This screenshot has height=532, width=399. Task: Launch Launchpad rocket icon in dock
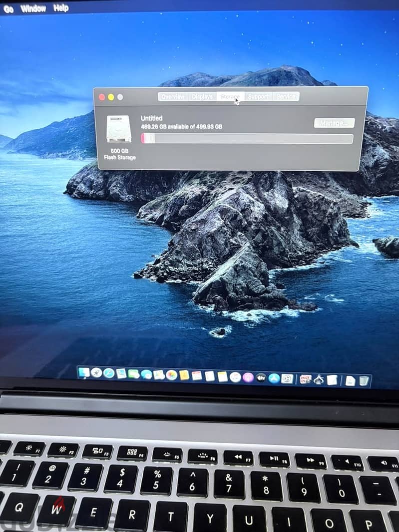[x=96, y=373]
